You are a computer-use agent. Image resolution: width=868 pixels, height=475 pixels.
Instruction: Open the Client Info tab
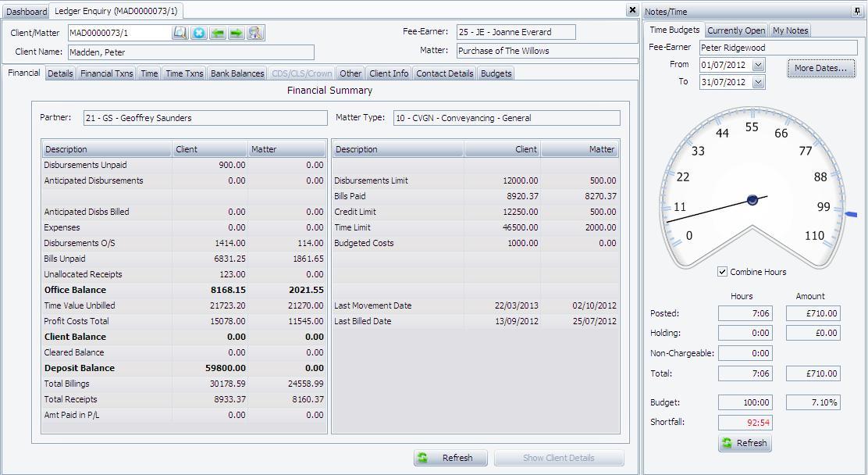coord(389,73)
